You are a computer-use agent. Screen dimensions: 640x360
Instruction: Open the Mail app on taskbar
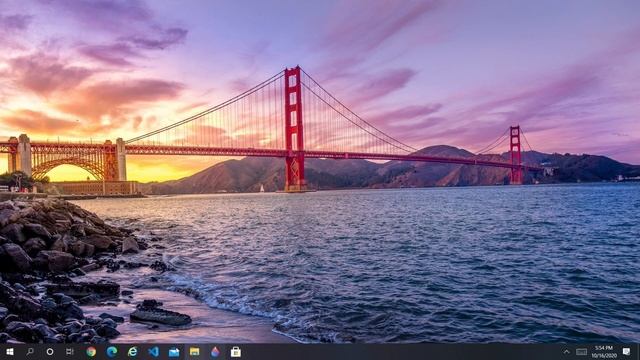click(174, 351)
